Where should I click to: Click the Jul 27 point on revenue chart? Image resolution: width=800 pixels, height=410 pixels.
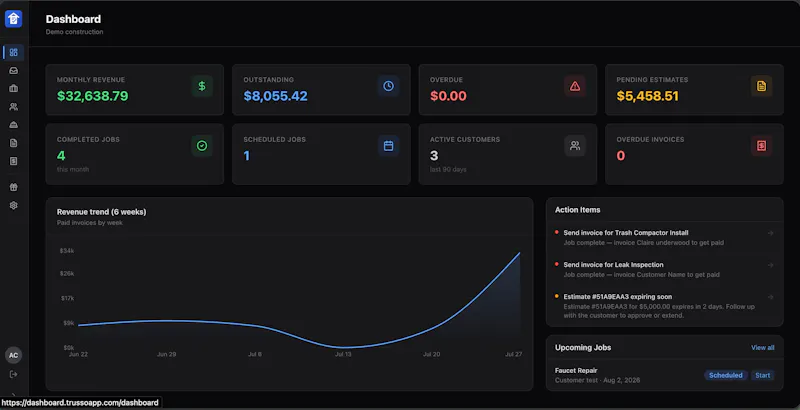520,252
